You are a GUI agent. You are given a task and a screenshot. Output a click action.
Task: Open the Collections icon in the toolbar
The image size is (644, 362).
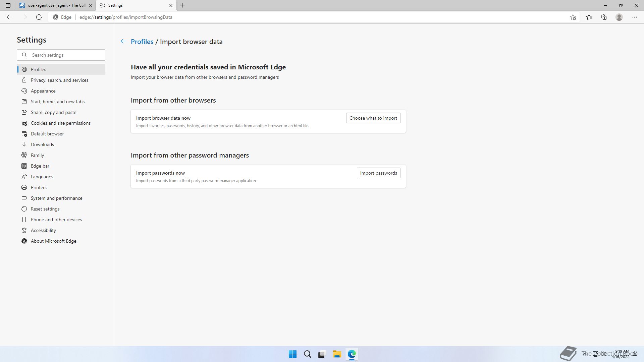coord(604,17)
